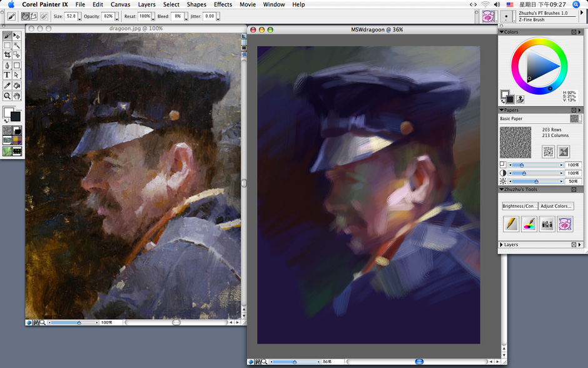Viewport: 588px width, 368px height.
Task: Activate the Magnifier tool
Action: (x=7, y=96)
